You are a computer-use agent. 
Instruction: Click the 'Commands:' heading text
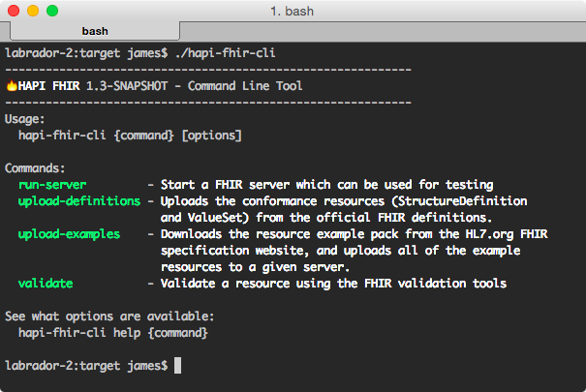(x=35, y=167)
